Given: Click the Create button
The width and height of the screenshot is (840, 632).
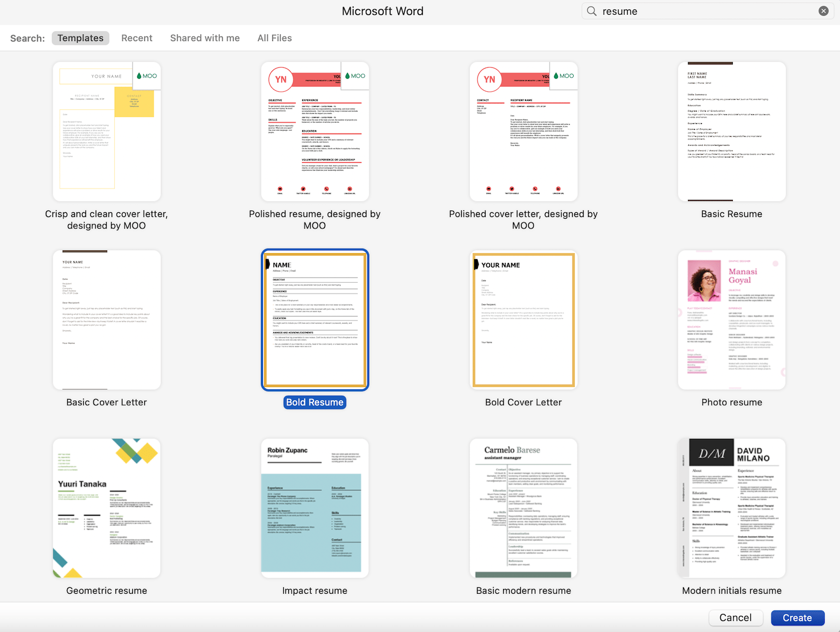Looking at the screenshot, I should [797, 618].
